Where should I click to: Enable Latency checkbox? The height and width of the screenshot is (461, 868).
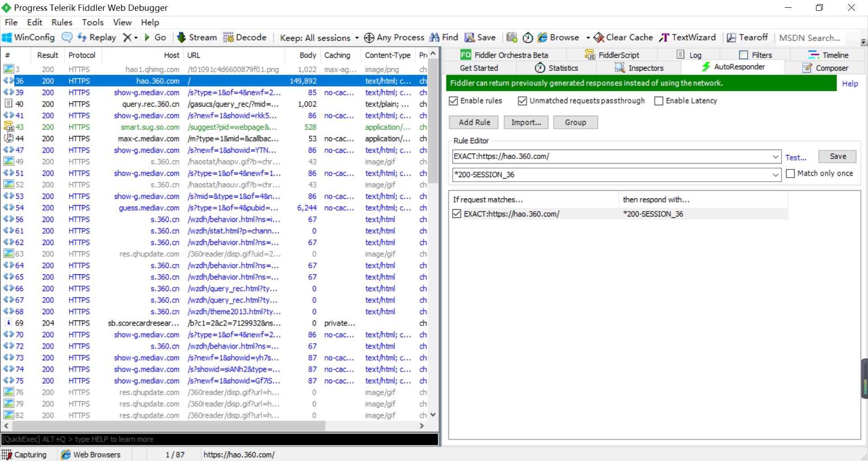coord(659,101)
